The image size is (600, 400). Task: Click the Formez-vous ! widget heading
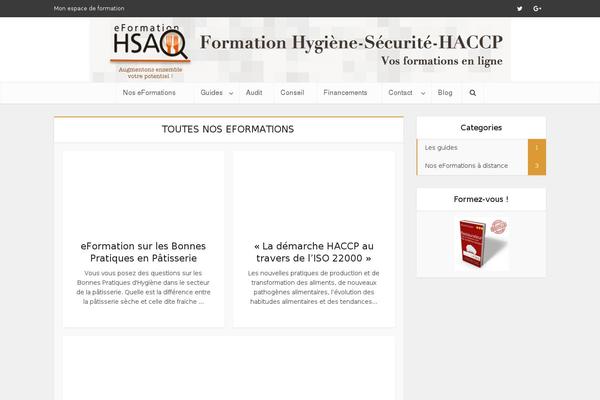coord(481,199)
